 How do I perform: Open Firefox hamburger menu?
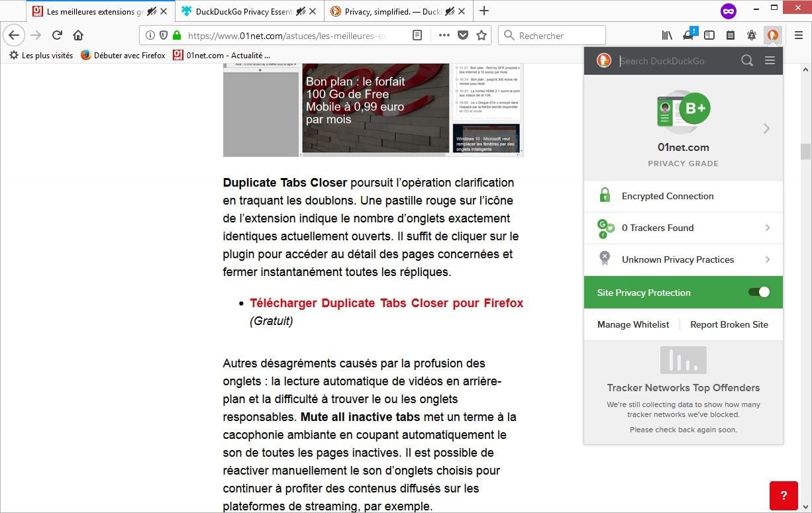tap(799, 35)
